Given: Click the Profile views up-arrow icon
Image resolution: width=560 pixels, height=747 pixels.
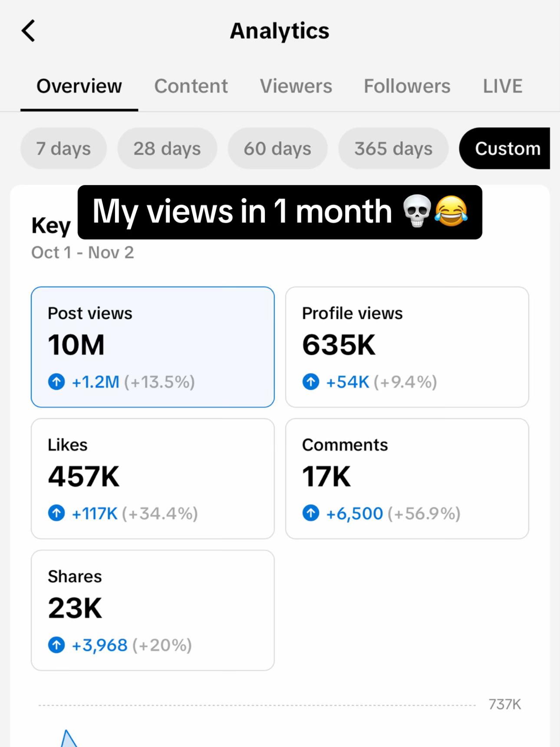Looking at the screenshot, I should tap(311, 382).
